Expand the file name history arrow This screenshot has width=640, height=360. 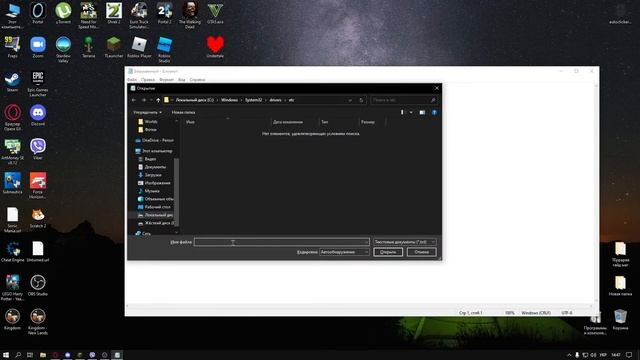point(366,242)
